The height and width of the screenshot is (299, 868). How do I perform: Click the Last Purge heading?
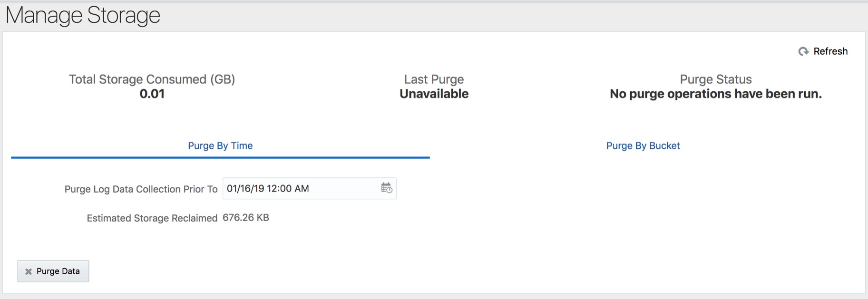tap(434, 79)
